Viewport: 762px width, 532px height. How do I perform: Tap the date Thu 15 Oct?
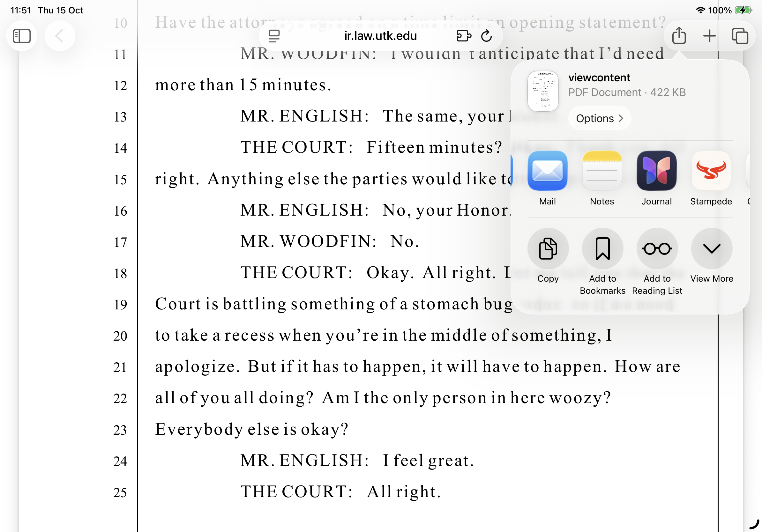tap(60, 10)
